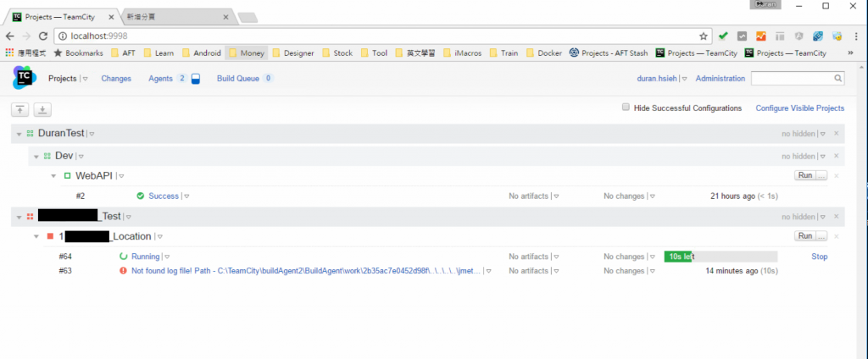Viewport: 868px width, 359px height.
Task: Reload the page with browser refresh icon
Action: pos(43,36)
